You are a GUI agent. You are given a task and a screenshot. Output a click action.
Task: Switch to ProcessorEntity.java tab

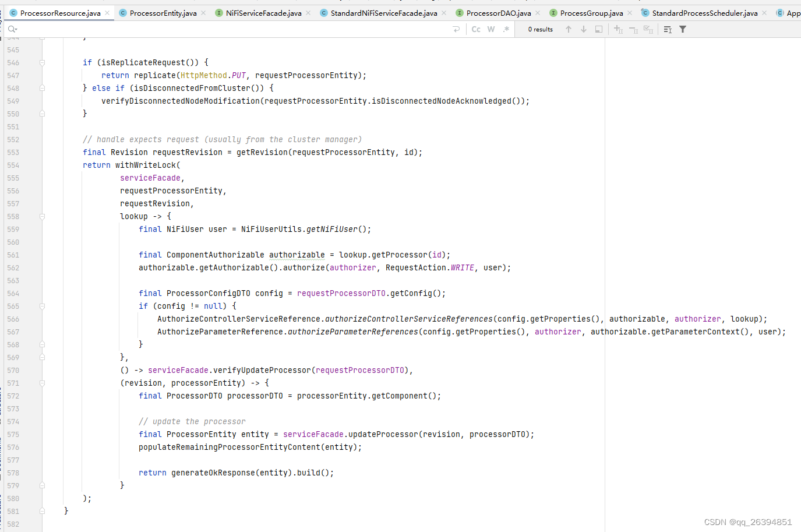tap(163, 13)
